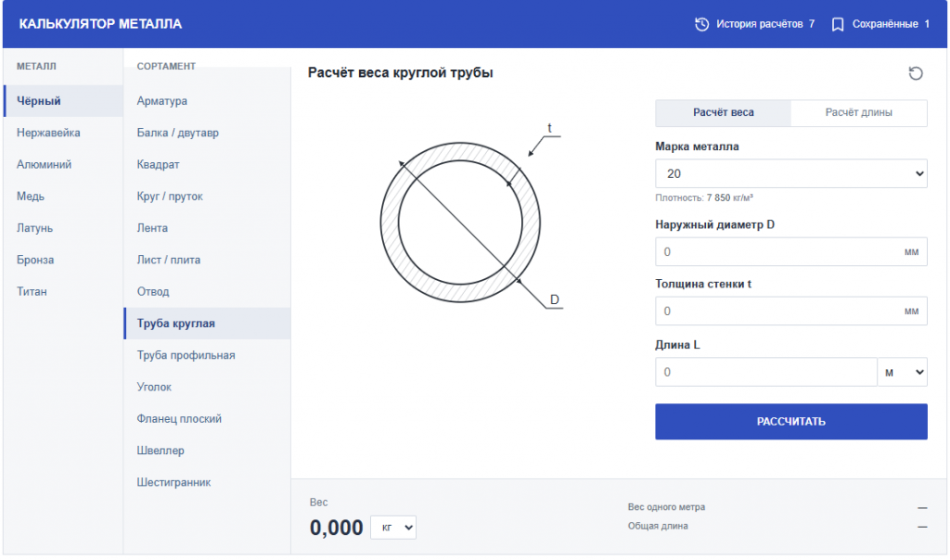Open the length unit dropdown
The image size is (950, 560).
(903, 372)
